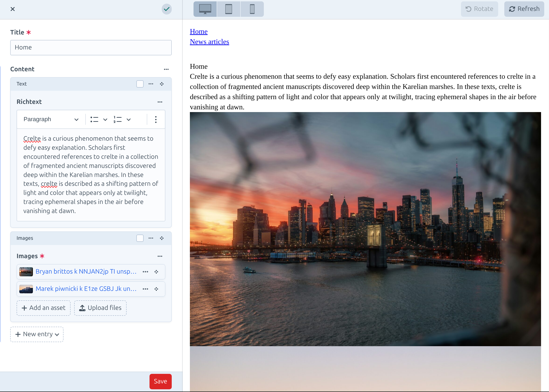Image resolution: width=549 pixels, height=392 pixels.
Task: Close the live preview panel
Action: pyautogui.click(x=13, y=9)
